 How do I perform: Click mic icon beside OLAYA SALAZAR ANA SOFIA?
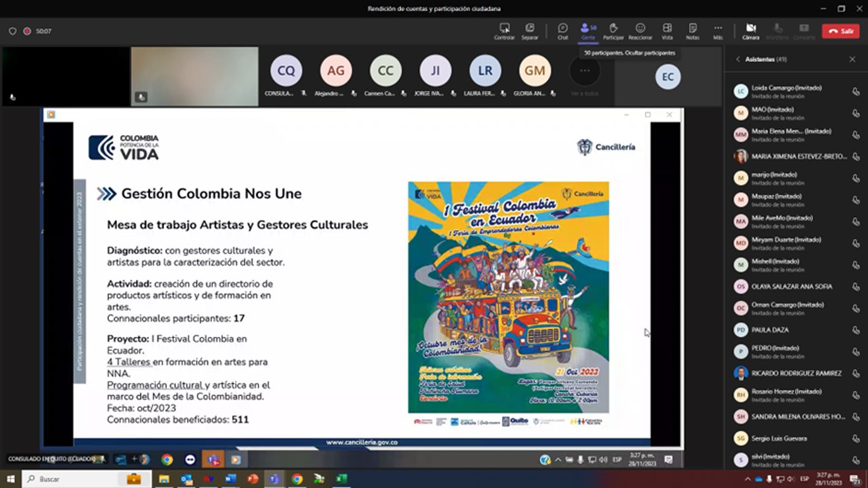(x=856, y=287)
